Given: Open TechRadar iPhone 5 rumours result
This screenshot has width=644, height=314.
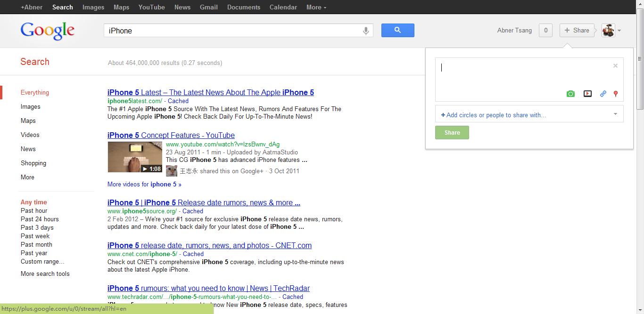Looking at the screenshot, I should click(208, 288).
